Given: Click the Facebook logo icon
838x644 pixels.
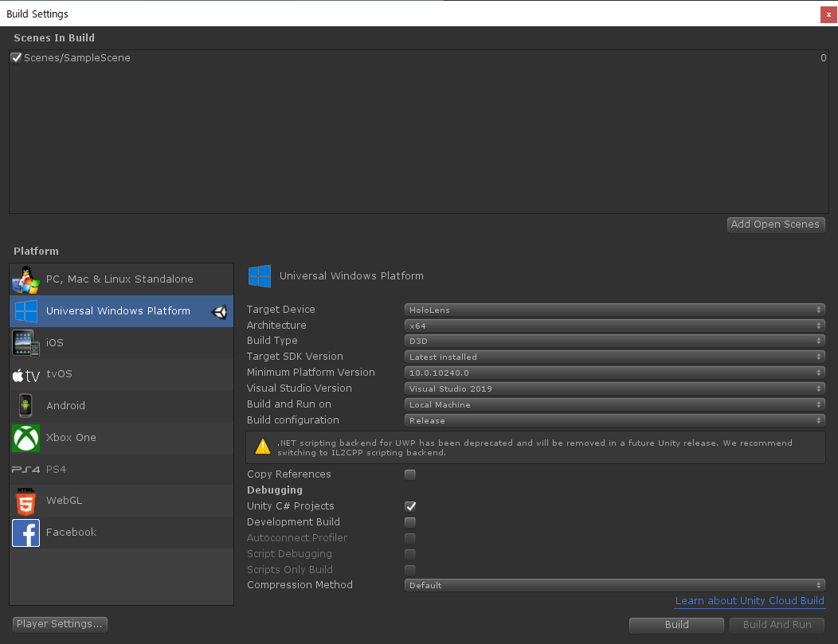Looking at the screenshot, I should pos(25,533).
